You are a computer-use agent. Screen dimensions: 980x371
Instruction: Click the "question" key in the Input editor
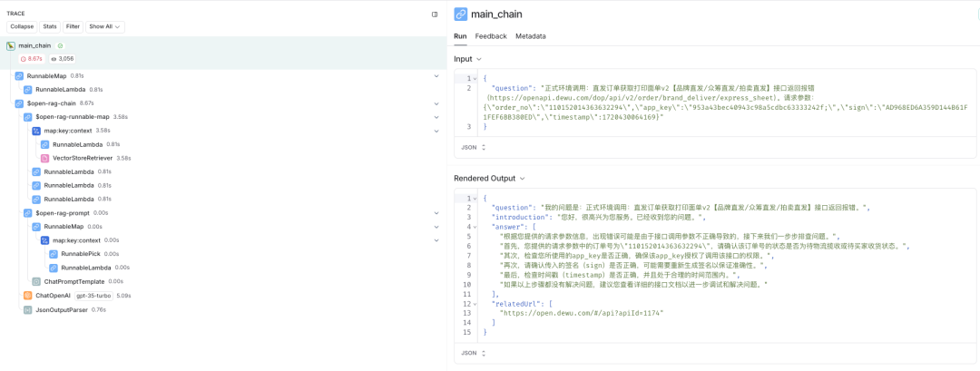click(x=512, y=88)
